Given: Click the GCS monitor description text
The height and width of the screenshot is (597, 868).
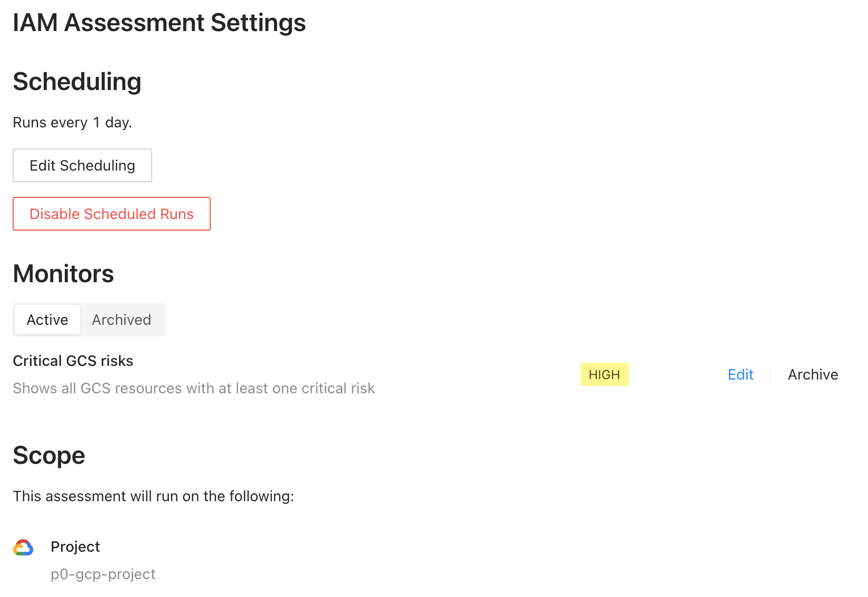Looking at the screenshot, I should pos(194,388).
